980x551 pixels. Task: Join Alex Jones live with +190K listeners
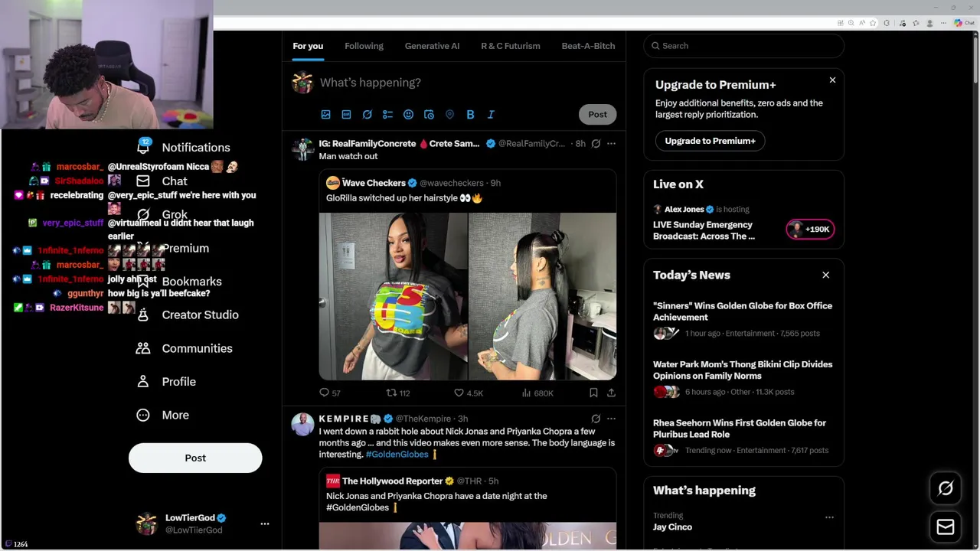click(810, 229)
